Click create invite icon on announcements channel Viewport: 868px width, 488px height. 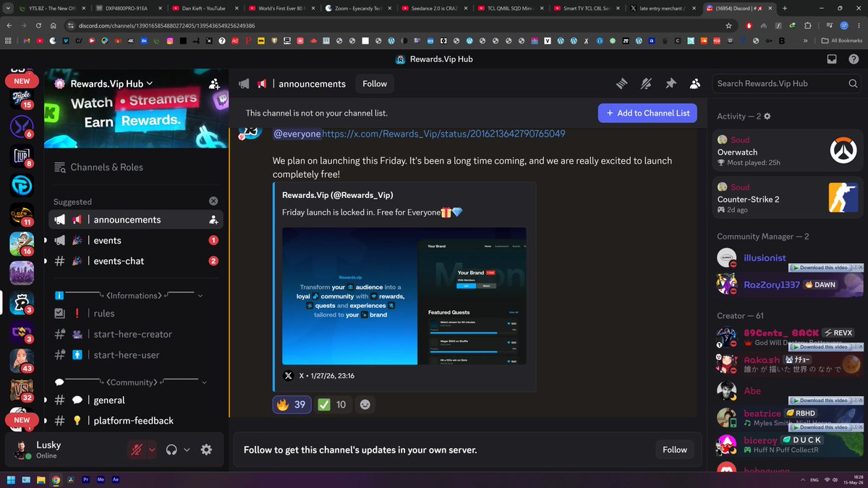pos(213,220)
